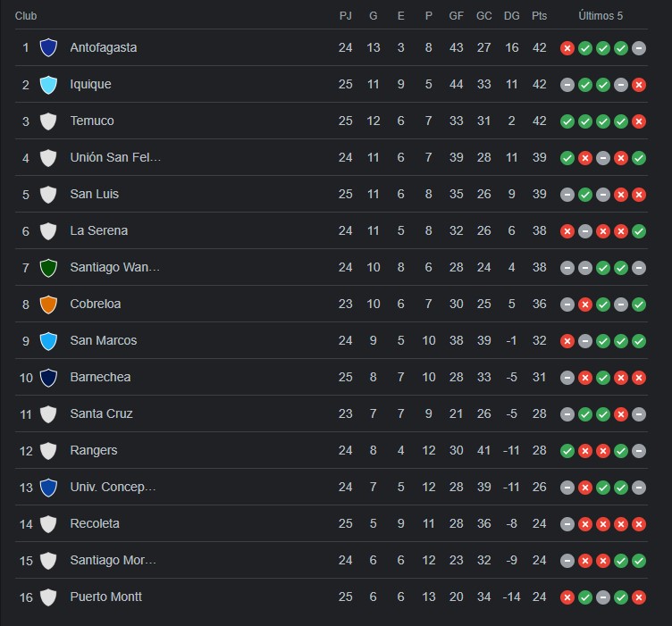Open the Cobreloa team link

[95, 304]
